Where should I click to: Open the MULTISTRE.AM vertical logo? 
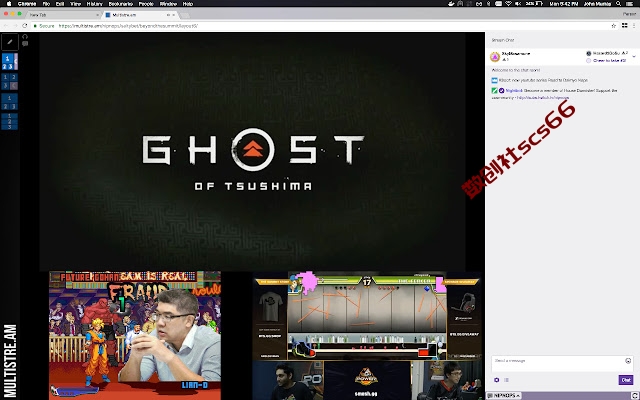pyautogui.click(x=9, y=360)
